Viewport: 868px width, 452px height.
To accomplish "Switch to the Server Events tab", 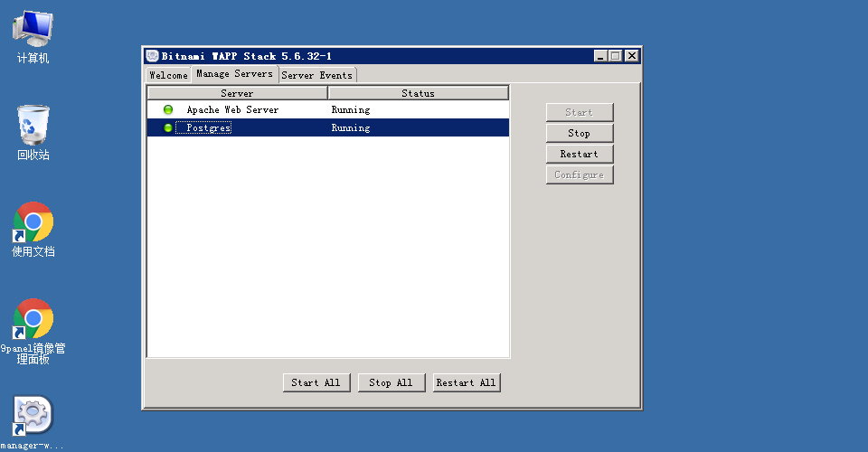I will 316,75.
